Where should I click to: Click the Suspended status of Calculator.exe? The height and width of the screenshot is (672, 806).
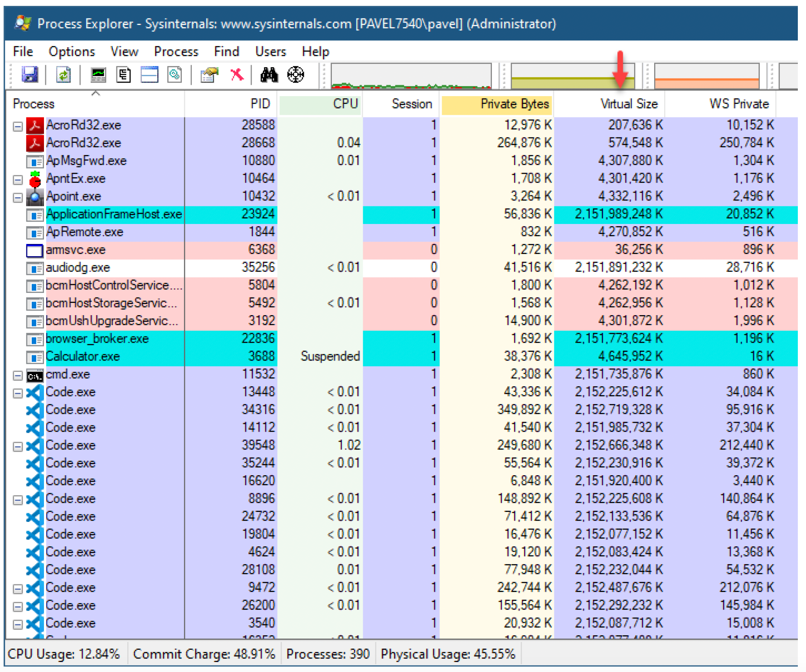coord(330,356)
